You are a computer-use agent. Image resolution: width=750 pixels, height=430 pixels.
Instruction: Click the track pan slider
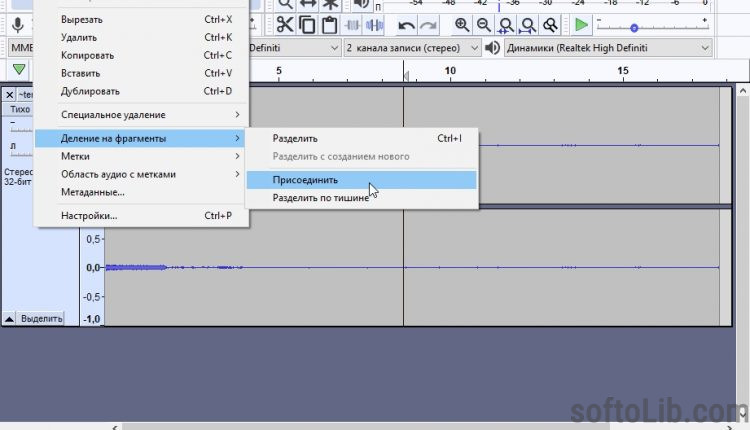(22, 151)
